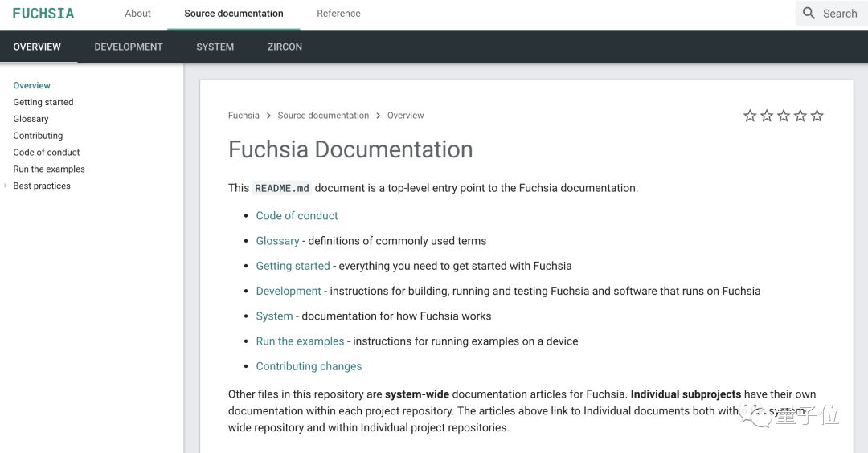Rate the page three stars

pyautogui.click(x=784, y=116)
